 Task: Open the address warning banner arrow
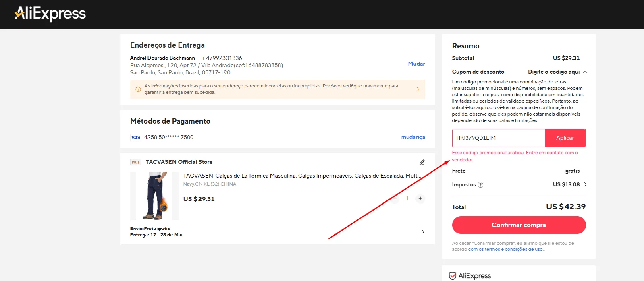coord(418,89)
